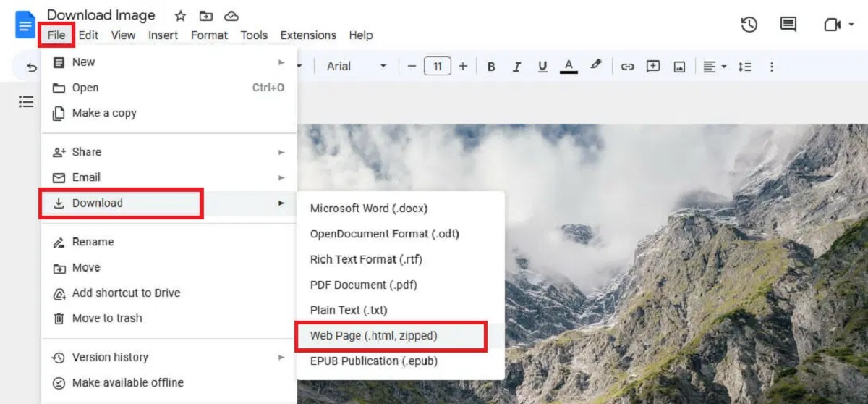This screenshot has height=404, width=868.
Task: Choose Open in File menu
Action: 169,88
